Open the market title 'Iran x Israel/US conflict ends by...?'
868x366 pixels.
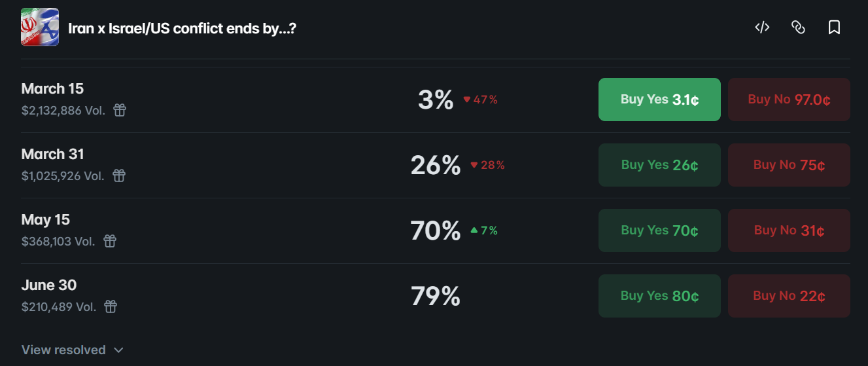pyautogui.click(x=182, y=29)
